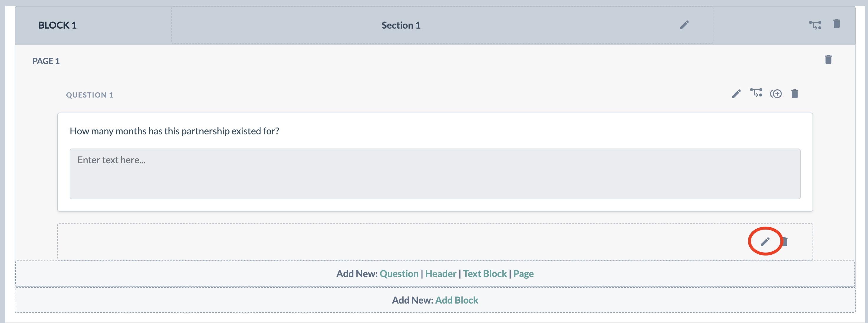Delete Question 1 using trash icon

[x=795, y=93]
